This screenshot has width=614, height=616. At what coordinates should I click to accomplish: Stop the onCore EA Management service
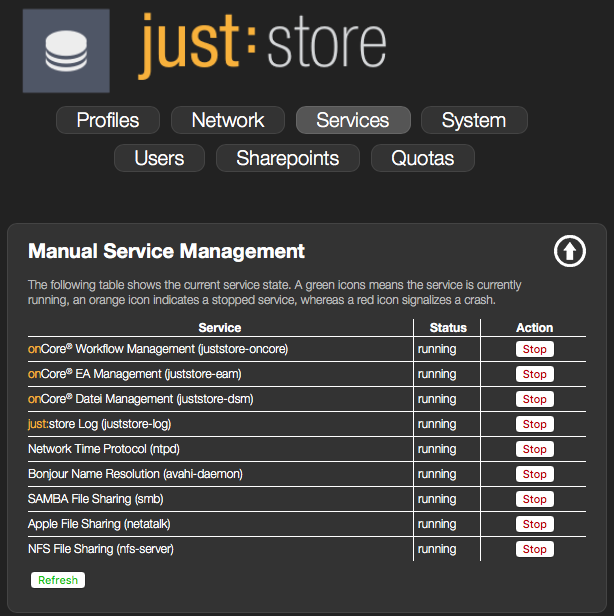point(535,374)
